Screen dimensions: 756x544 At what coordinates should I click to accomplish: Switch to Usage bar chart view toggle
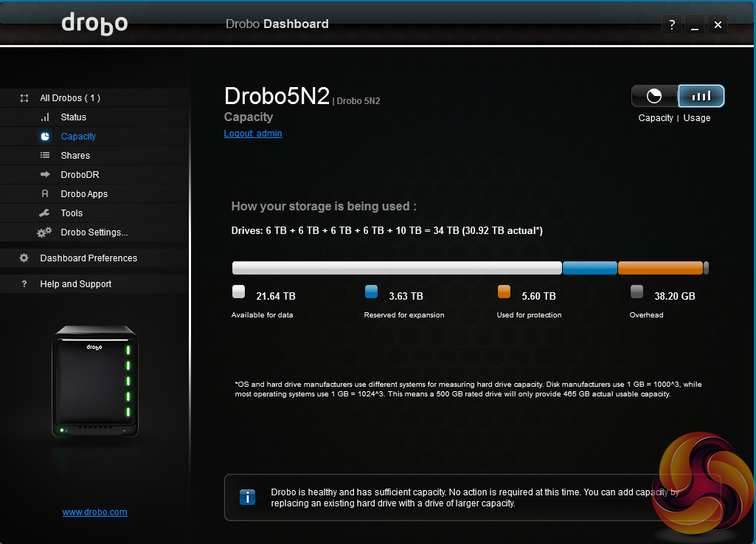pyautogui.click(x=701, y=96)
